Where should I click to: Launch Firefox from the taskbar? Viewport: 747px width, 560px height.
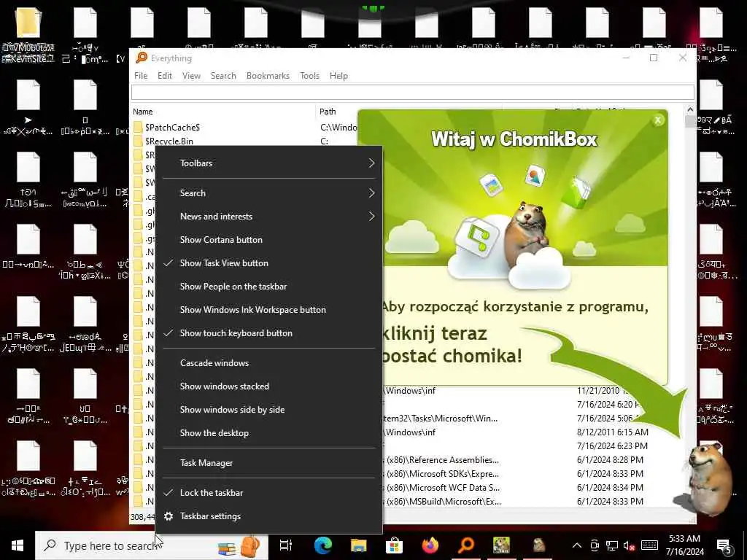(x=430, y=545)
